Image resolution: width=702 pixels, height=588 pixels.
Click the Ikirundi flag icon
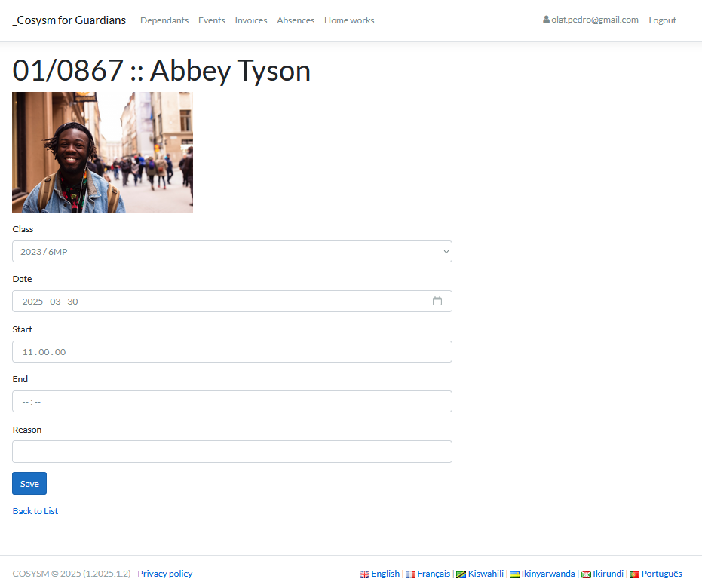[586, 574]
